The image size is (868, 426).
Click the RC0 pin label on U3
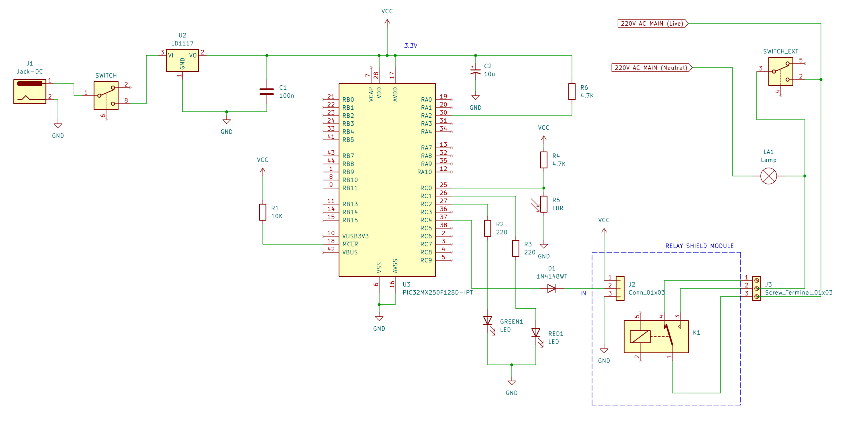coord(426,188)
